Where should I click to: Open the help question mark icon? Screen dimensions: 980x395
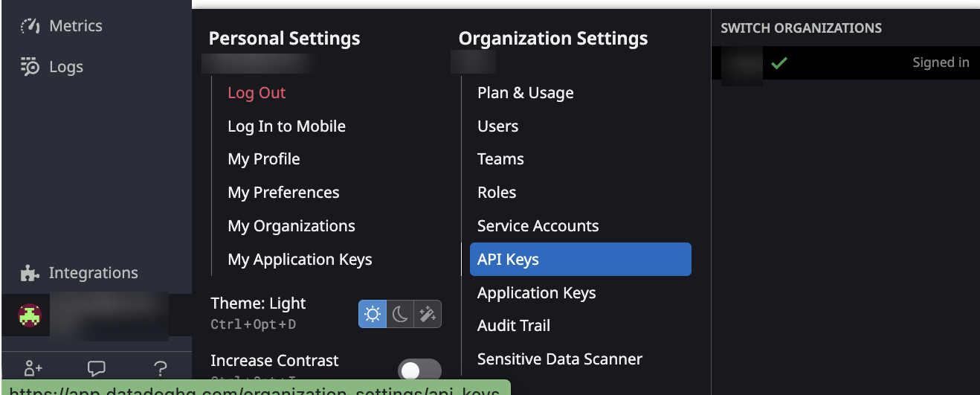[160, 368]
